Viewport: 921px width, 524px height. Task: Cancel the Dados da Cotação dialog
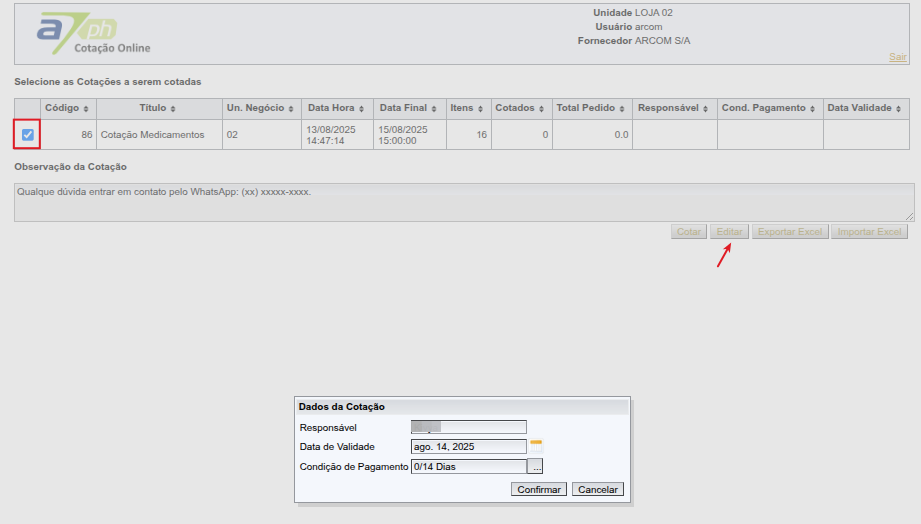(599, 490)
